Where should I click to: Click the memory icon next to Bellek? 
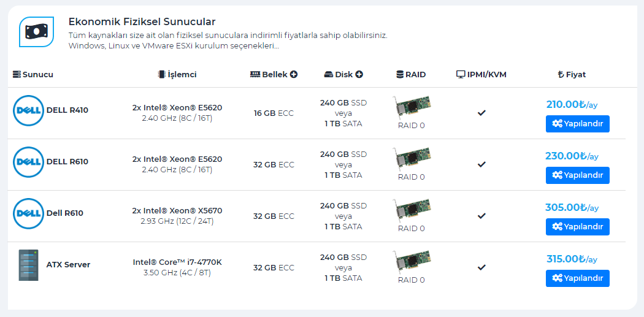(255, 75)
